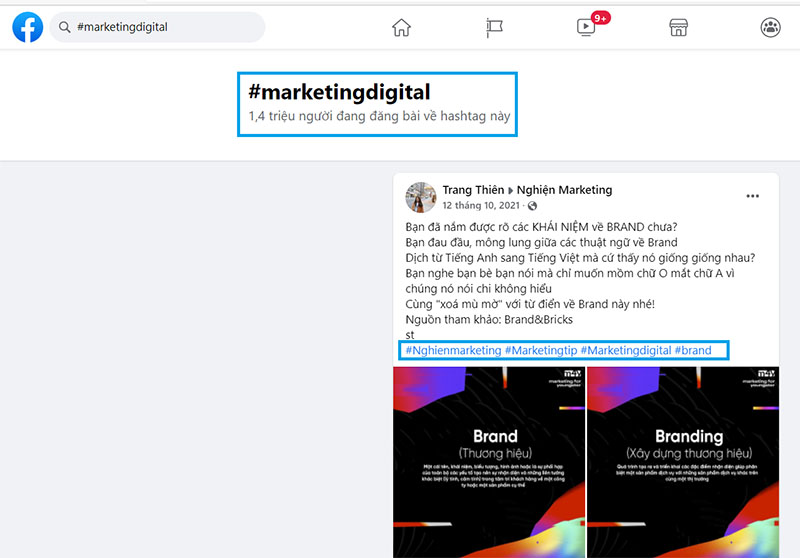Viewport: 800px width, 558px height.
Task: Click the Facebook logo
Action: coord(28,27)
